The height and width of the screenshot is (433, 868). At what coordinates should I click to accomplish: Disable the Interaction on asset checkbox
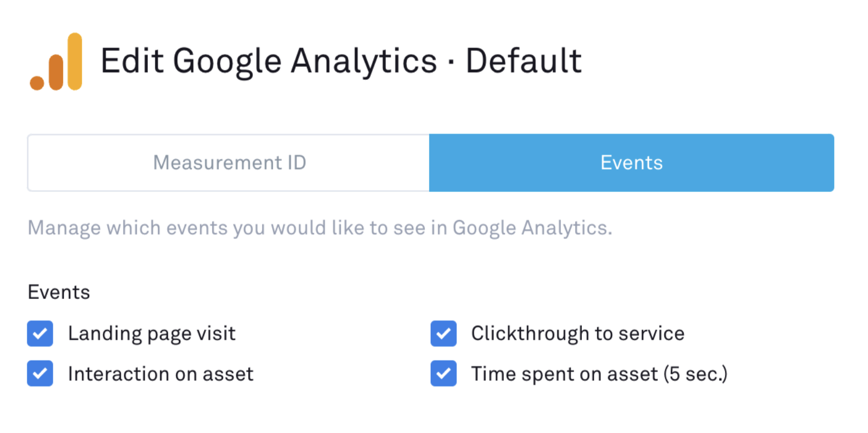click(x=40, y=374)
